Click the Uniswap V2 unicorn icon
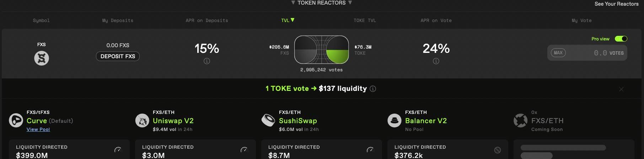 [x=142, y=120]
